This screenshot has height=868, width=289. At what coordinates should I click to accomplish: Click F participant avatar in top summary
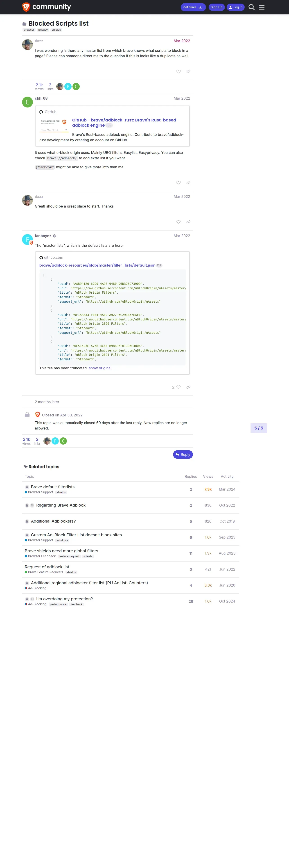[x=68, y=87]
